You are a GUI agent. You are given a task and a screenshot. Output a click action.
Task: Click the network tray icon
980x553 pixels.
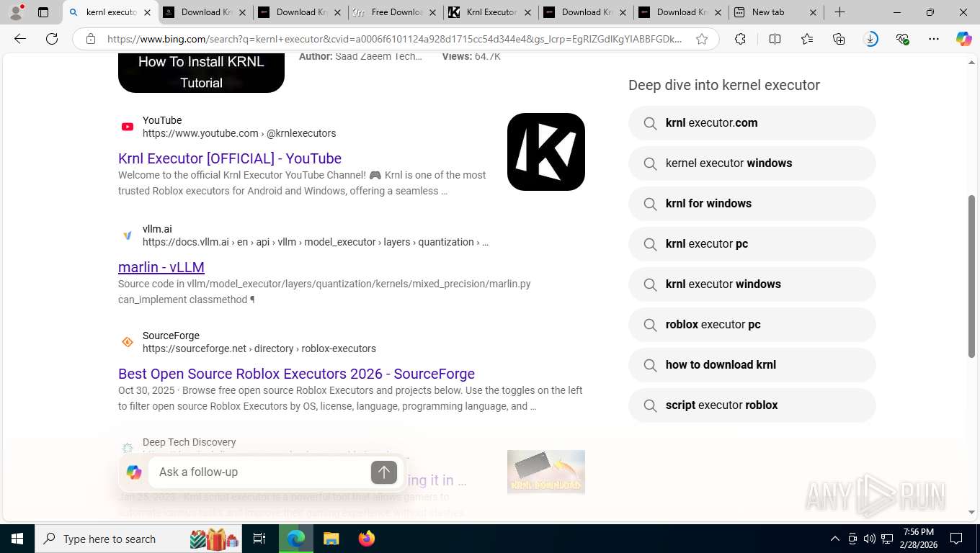tap(887, 539)
